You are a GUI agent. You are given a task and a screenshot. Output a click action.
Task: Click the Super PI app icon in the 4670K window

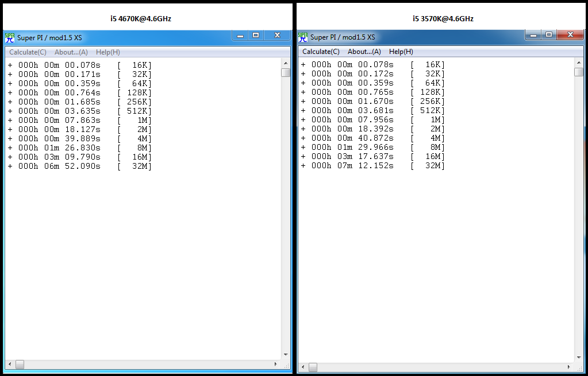click(9, 37)
